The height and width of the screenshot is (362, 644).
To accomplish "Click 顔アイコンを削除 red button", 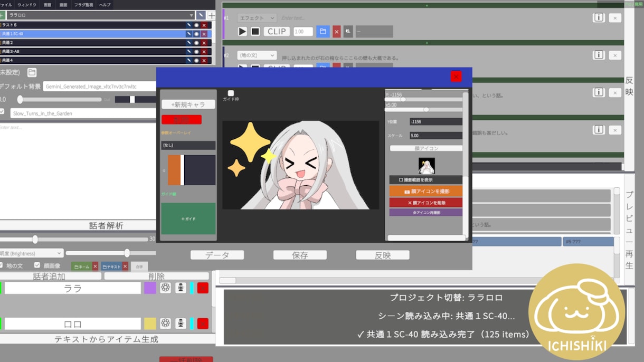I will (426, 203).
